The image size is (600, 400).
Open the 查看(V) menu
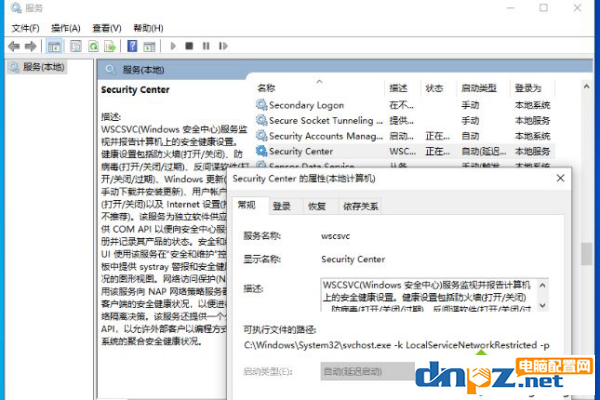tap(107, 28)
